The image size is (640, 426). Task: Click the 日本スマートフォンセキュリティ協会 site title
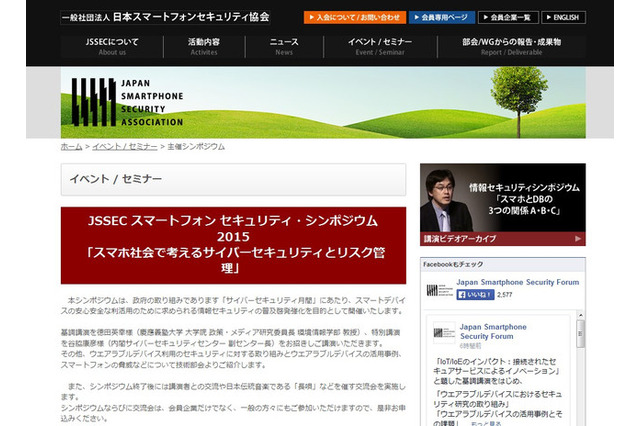coord(165,17)
